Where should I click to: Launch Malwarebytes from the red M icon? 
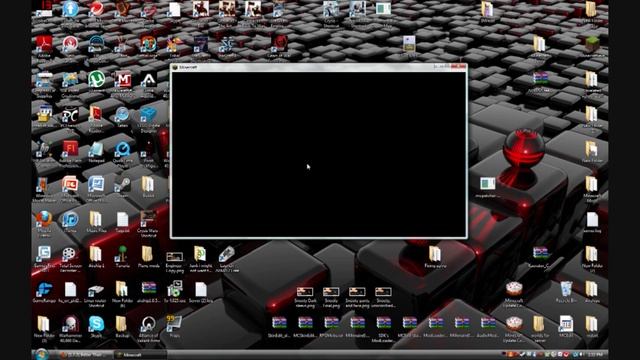[x=123, y=79]
